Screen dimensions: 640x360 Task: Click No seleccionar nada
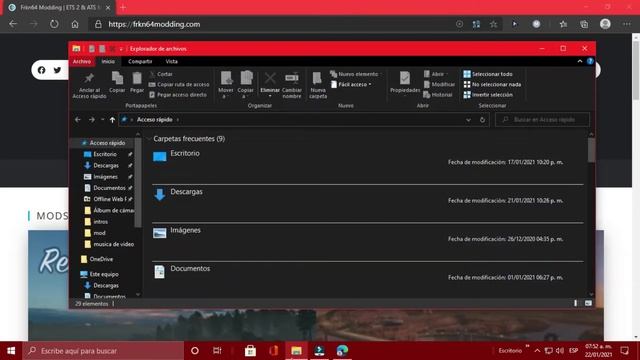click(x=492, y=84)
